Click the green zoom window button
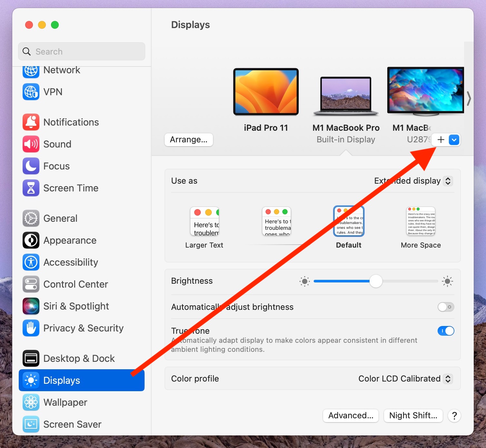The width and height of the screenshot is (486, 448). pos(55,25)
